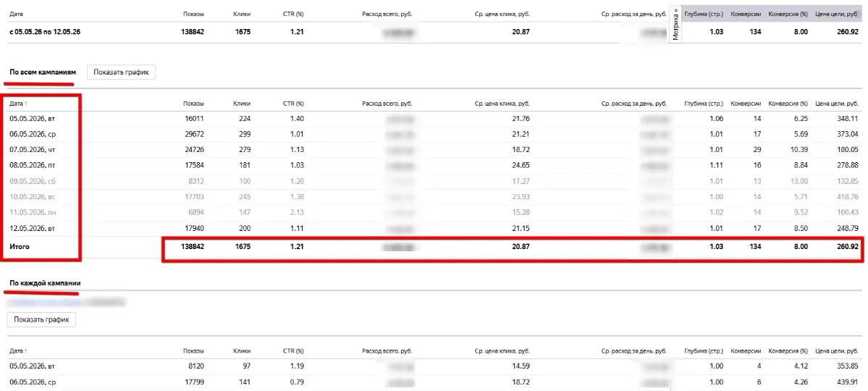Select impressions value 16011
This screenshot has width=868, height=391.
click(x=194, y=119)
